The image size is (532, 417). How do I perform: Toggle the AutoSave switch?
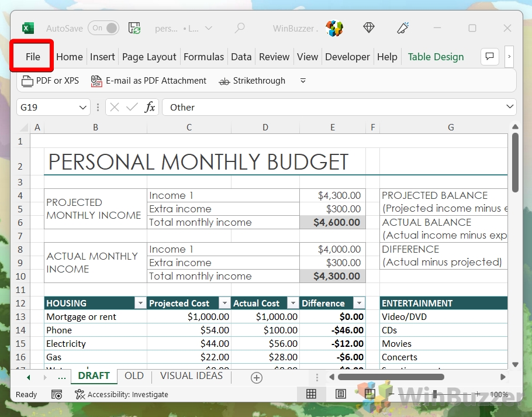pyautogui.click(x=103, y=28)
